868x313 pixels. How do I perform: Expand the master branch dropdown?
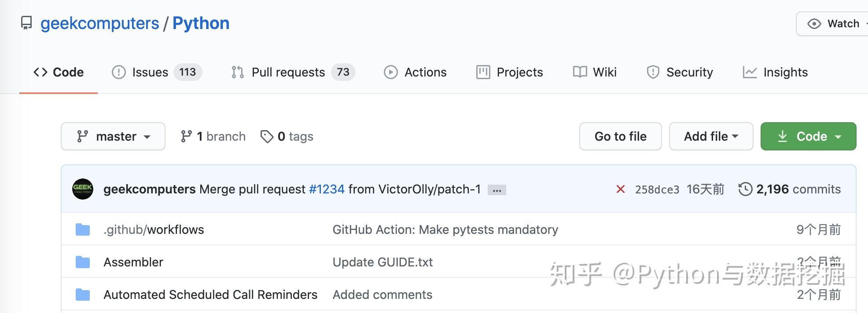113,136
